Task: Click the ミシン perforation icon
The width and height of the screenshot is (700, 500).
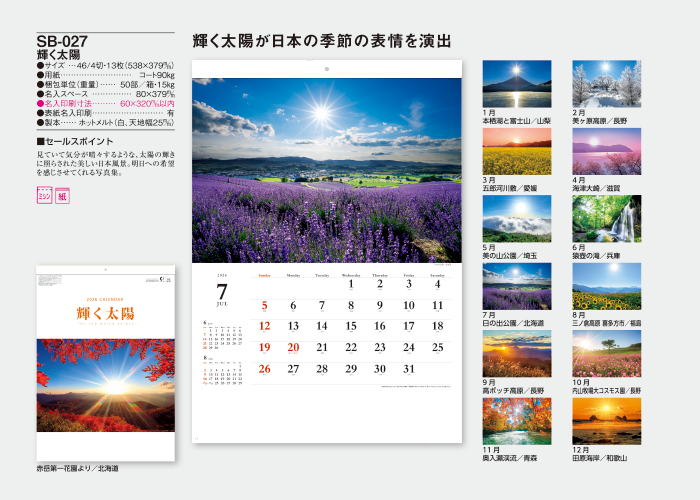Action: (44, 195)
